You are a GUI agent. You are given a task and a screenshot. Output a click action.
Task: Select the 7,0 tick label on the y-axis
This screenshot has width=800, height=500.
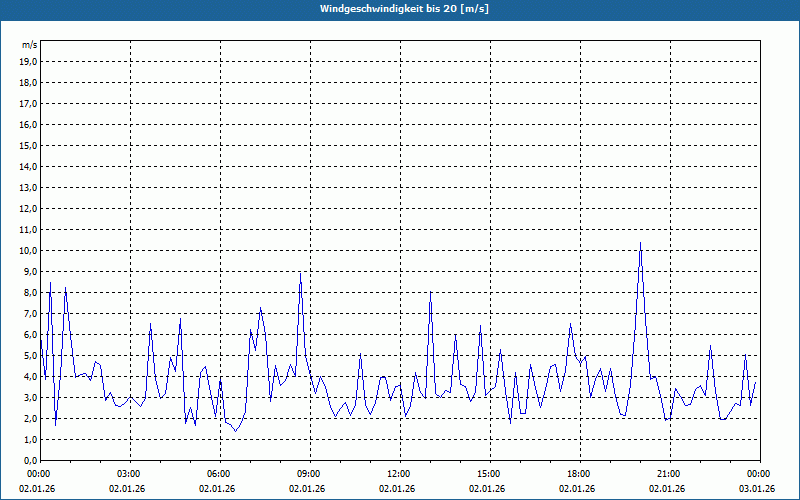click(29, 313)
